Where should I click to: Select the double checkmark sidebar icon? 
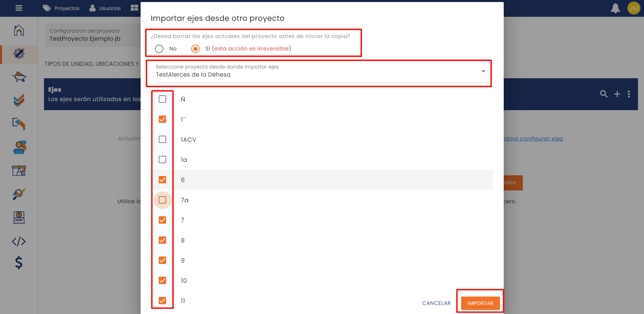(19, 100)
